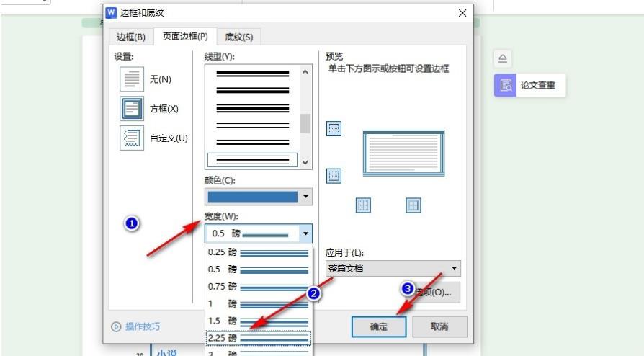
Task: Switch to the 底纹(S) tab
Action: point(238,37)
